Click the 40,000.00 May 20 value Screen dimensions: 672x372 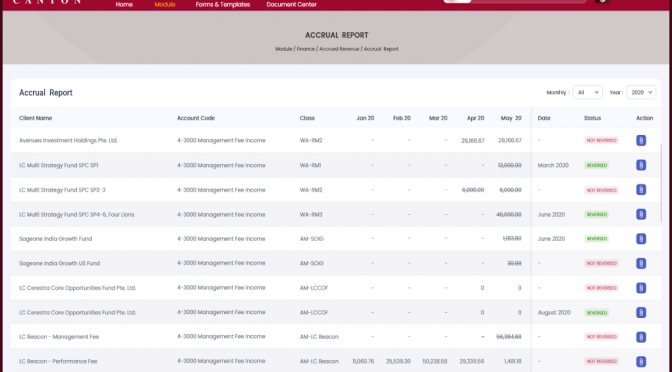pyautogui.click(x=509, y=214)
